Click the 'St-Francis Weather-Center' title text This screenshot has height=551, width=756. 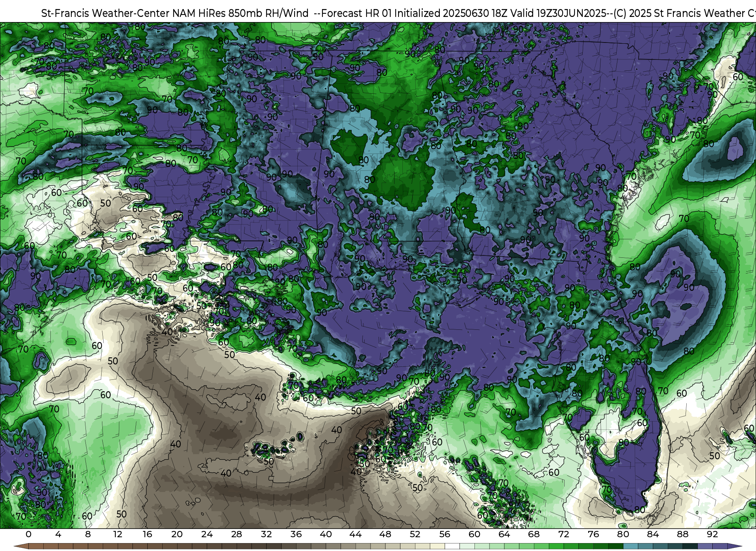click(x=106, y=13)
